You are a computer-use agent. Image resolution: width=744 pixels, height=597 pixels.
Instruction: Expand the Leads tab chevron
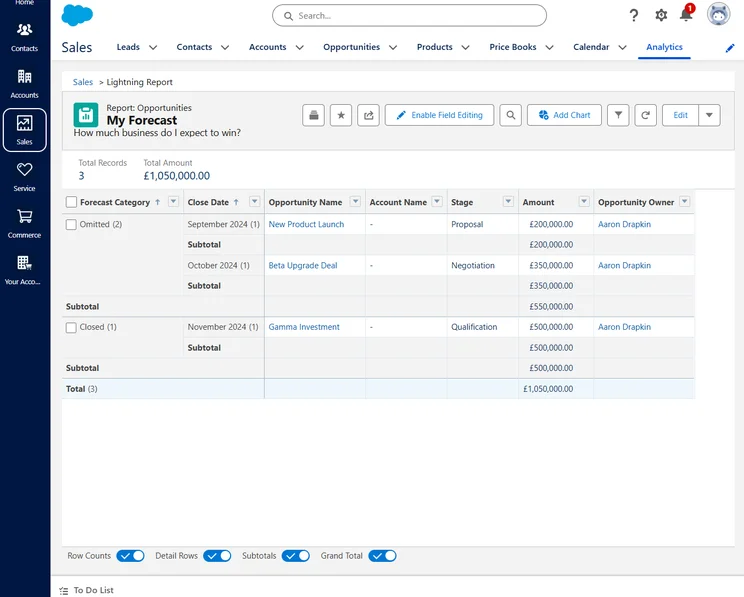(153, 47)
